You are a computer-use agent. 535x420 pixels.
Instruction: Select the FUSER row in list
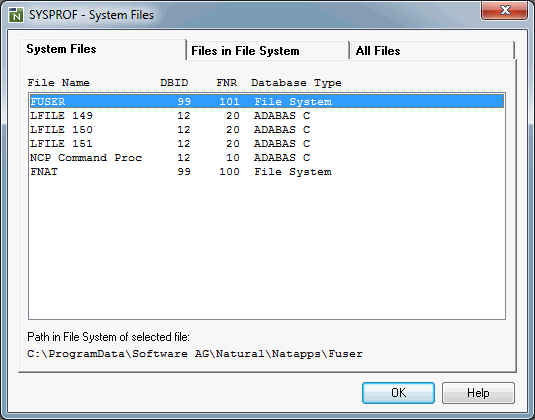click(267, 101)
